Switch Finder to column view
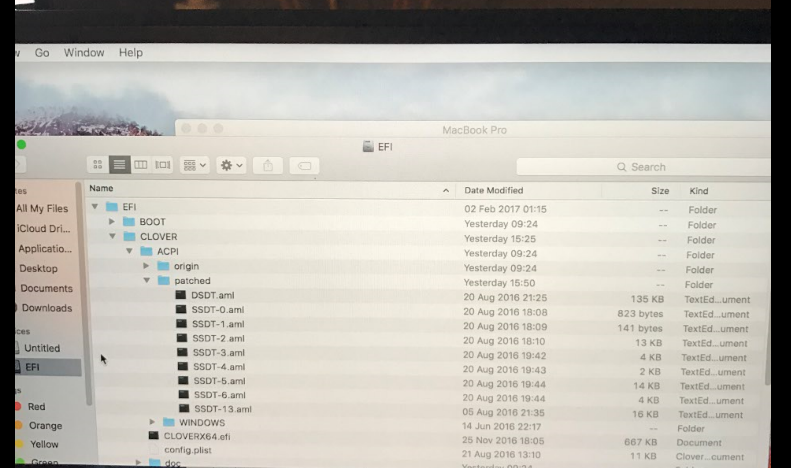The height and width of the screenshot is (468, 791). [x=141, y=165]
